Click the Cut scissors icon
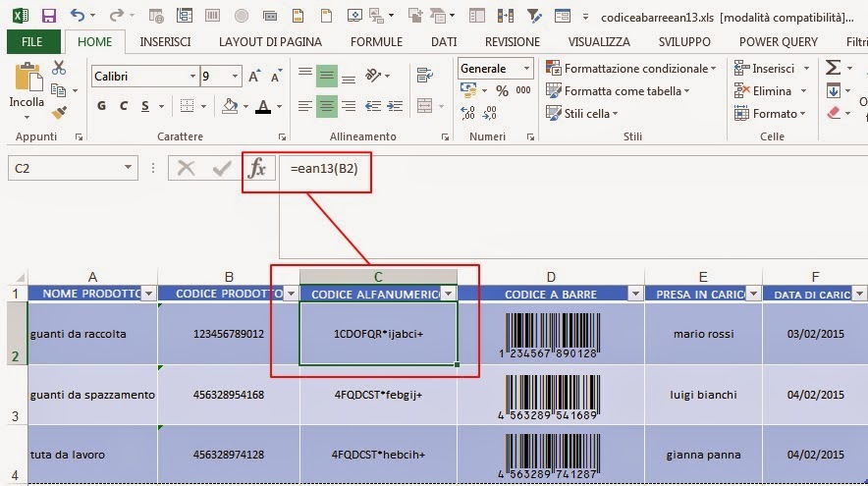 coord(59,68)
